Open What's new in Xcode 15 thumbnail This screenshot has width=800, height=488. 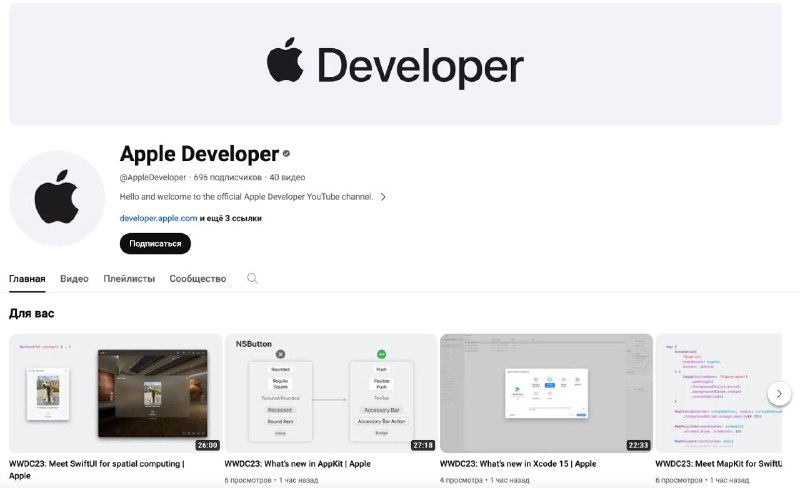pyautogui.click(x=546, y=393)
